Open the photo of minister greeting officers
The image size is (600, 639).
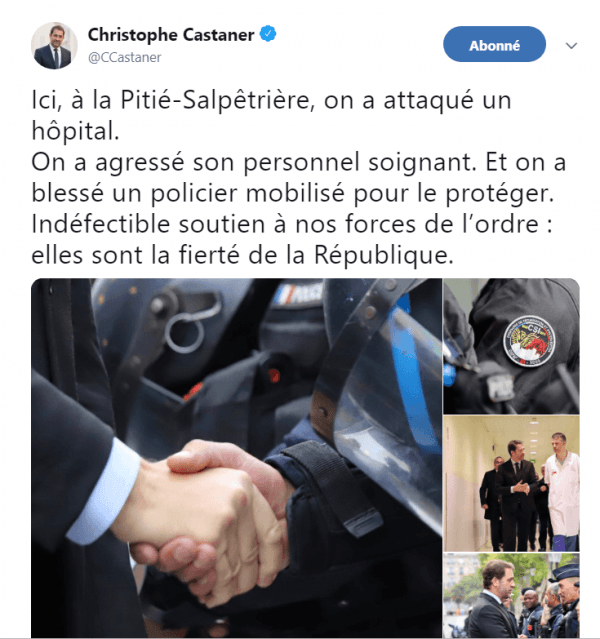coord(511,595)
